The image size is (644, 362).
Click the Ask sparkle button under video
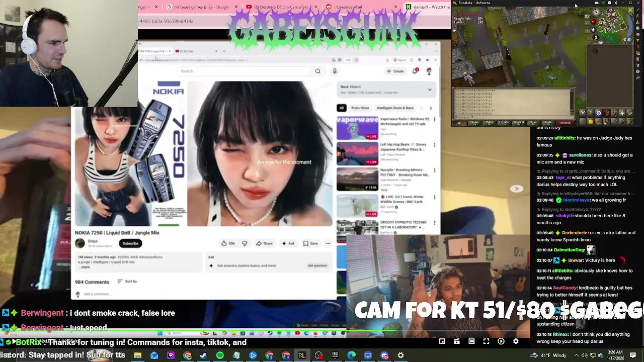pyautogui.click(x=288, y=243)
